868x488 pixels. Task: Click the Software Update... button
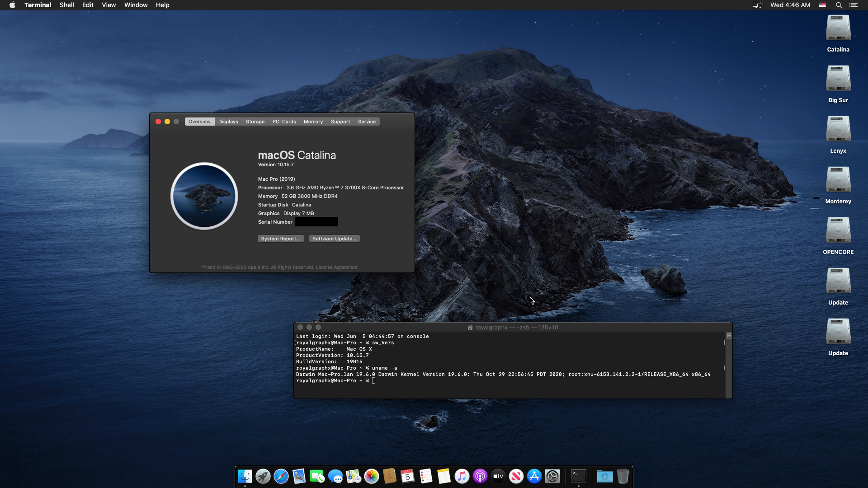tap(335, 239)
